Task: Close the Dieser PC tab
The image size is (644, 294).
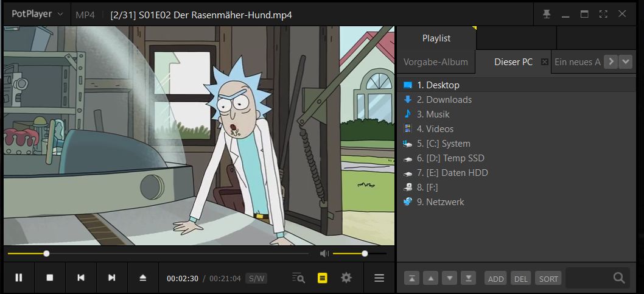Action: [x=545, y=62]
